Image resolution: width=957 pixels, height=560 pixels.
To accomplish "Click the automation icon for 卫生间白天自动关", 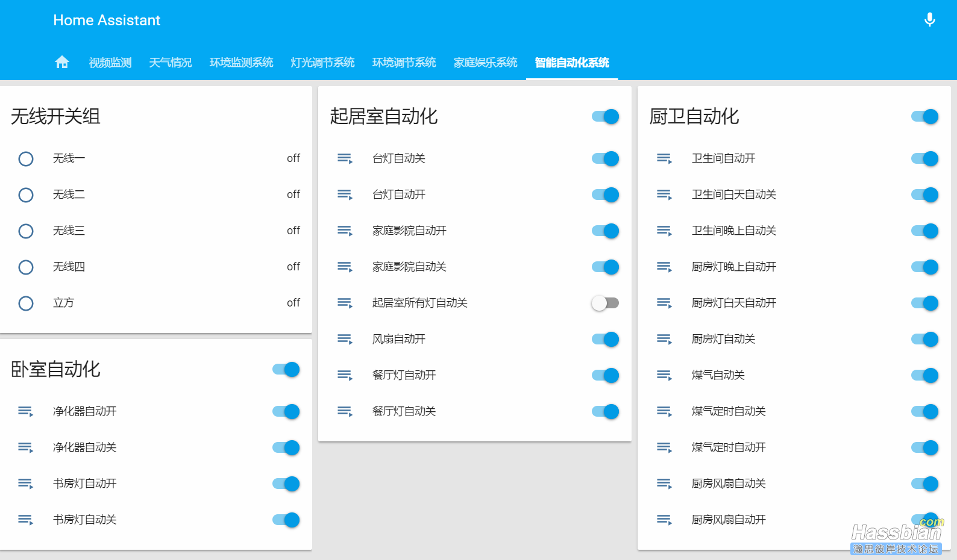I will 665,195.
